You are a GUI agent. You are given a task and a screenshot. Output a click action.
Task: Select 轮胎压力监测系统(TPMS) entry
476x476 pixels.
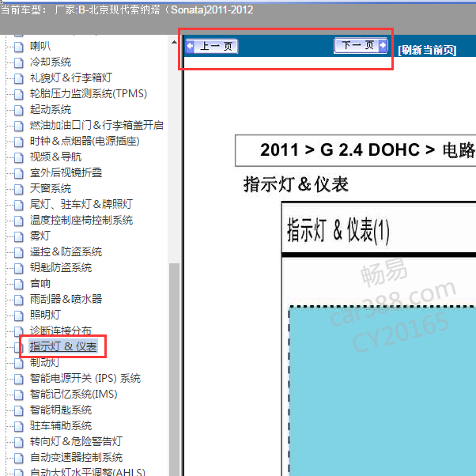click(89, 93)
